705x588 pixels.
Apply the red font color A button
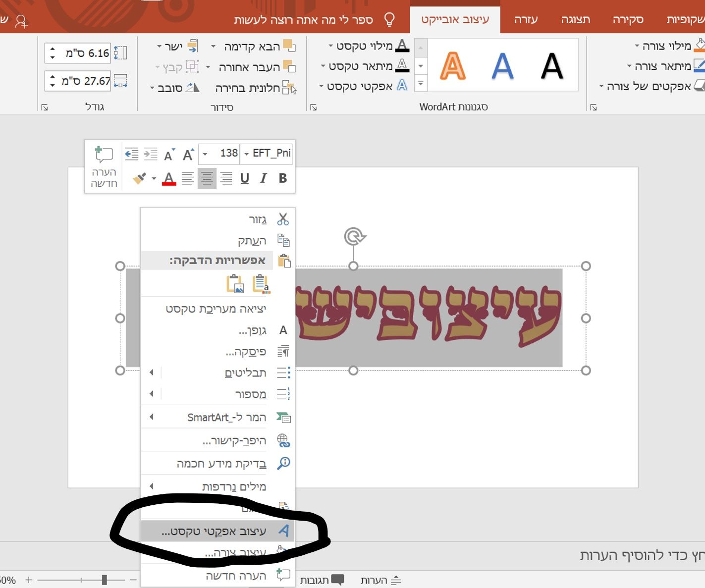[169, 178]
